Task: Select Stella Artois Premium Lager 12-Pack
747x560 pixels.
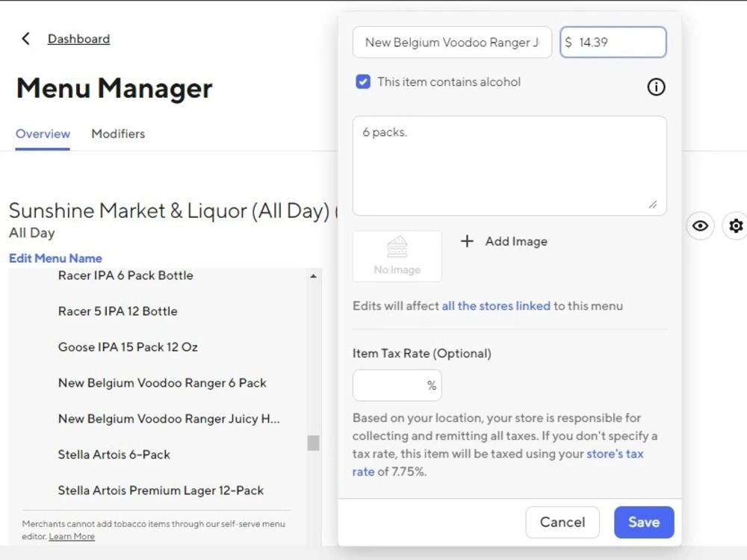Action: tap(161, 491)
